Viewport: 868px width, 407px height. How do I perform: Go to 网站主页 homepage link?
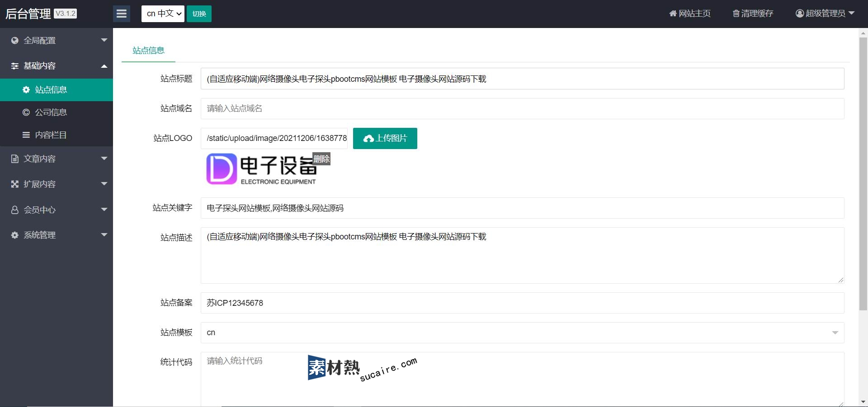pos(690,14)
